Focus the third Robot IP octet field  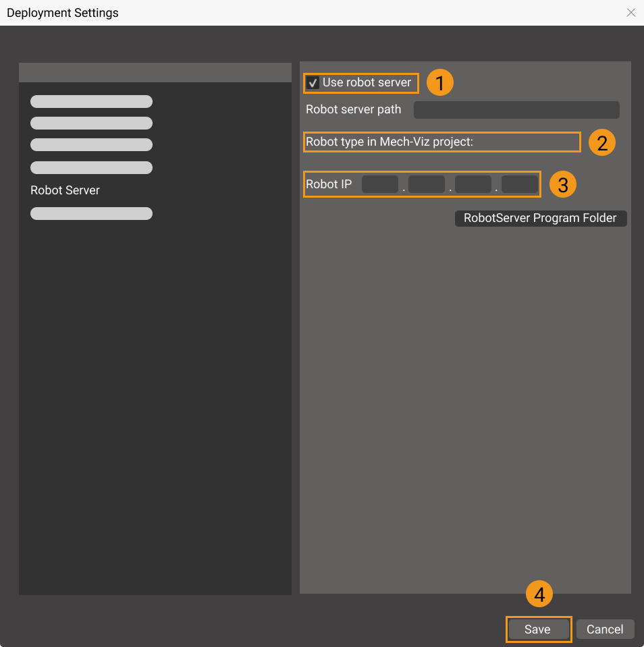(473, 184)
